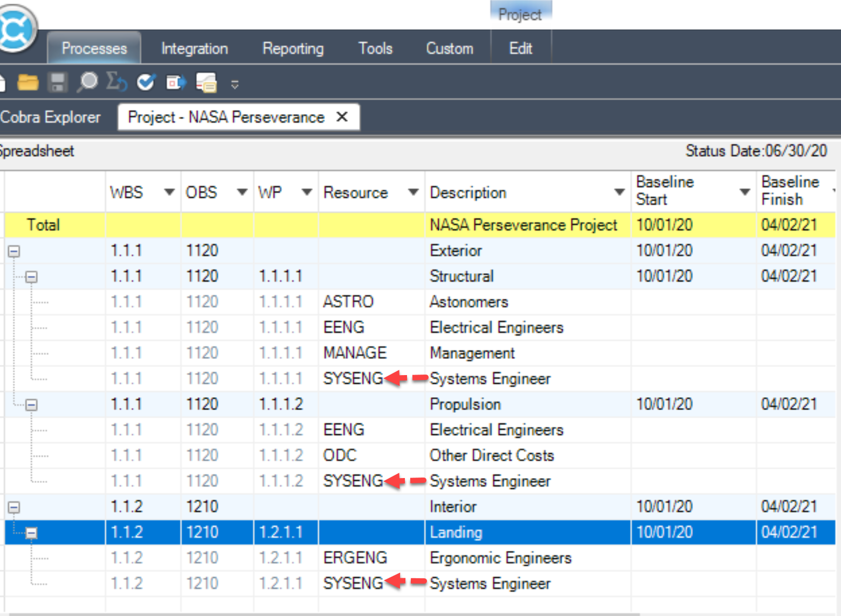
Task: Open the Resource column filter dropdown
Action: click(413, 192)
